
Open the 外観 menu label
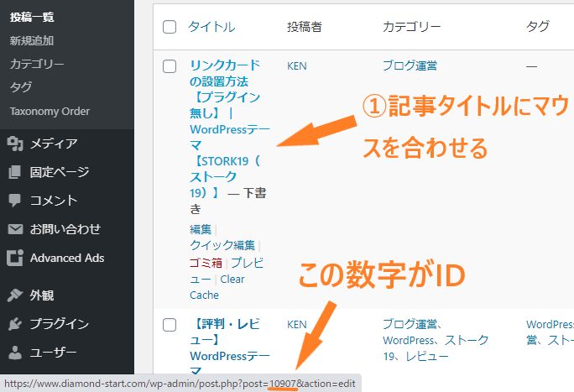click(x=42, y=295)
